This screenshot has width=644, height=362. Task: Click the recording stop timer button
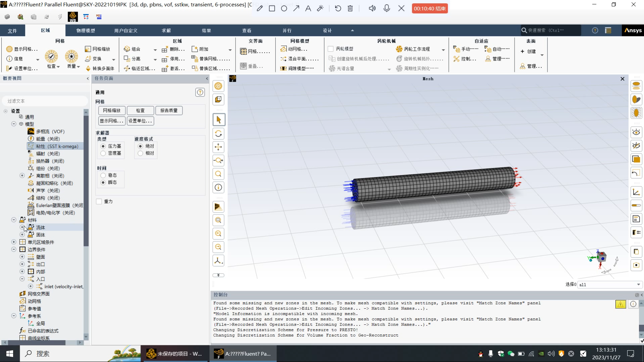pos(430,8)
